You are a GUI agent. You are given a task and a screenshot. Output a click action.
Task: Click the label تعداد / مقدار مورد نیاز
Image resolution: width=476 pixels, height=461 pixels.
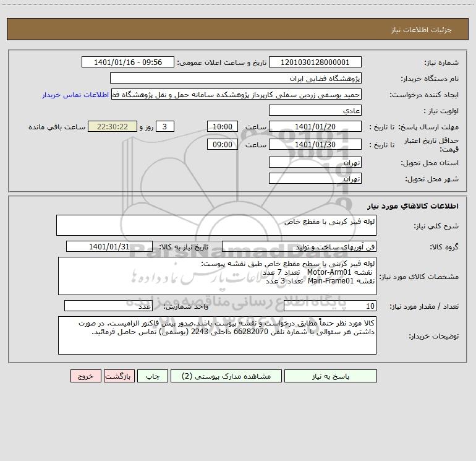click(x=424, y=307)
